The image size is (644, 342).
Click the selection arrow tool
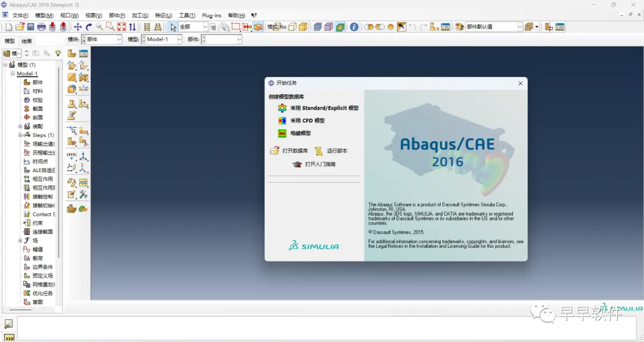click(174, 27)
